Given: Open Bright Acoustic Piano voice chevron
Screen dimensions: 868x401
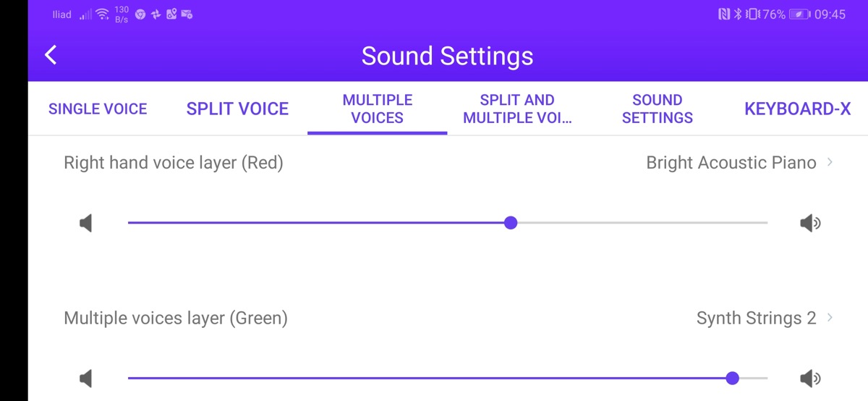Looking at the screenshot, I should click(830, 163).
